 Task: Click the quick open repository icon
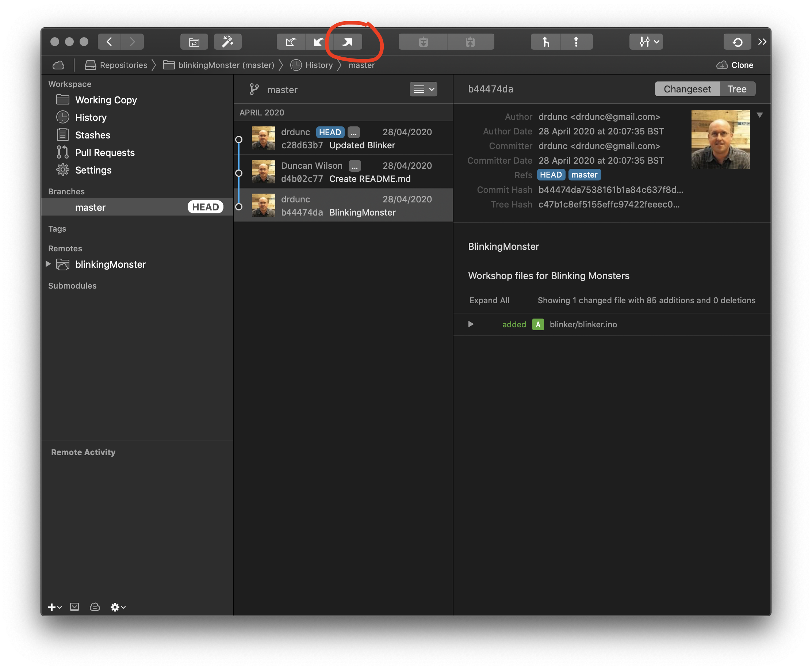[194, 42]
